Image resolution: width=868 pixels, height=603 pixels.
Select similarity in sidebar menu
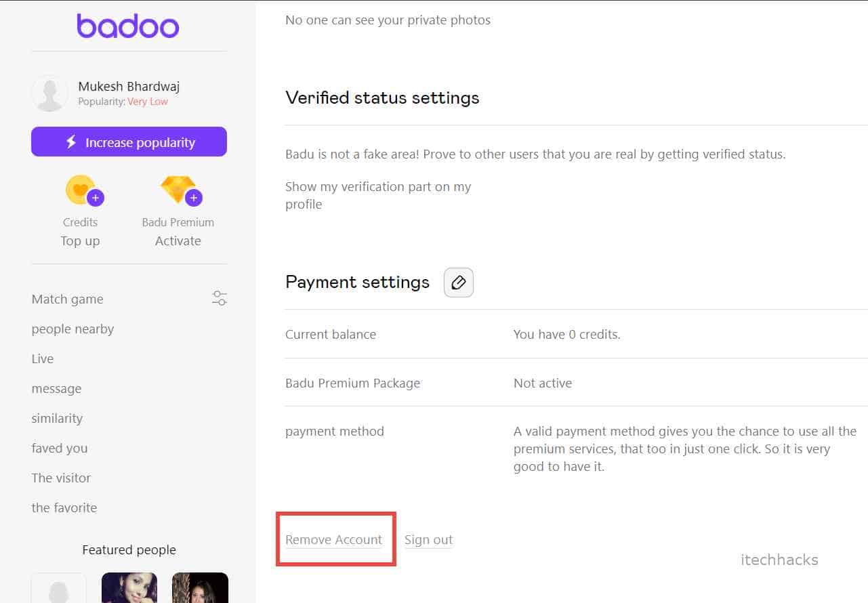(x=57, y=418)
